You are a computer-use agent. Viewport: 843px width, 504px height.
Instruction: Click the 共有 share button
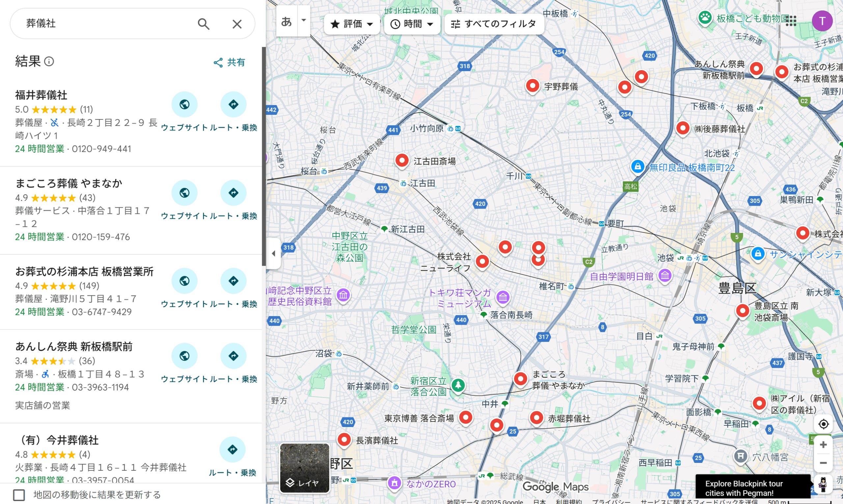(230, 63)
